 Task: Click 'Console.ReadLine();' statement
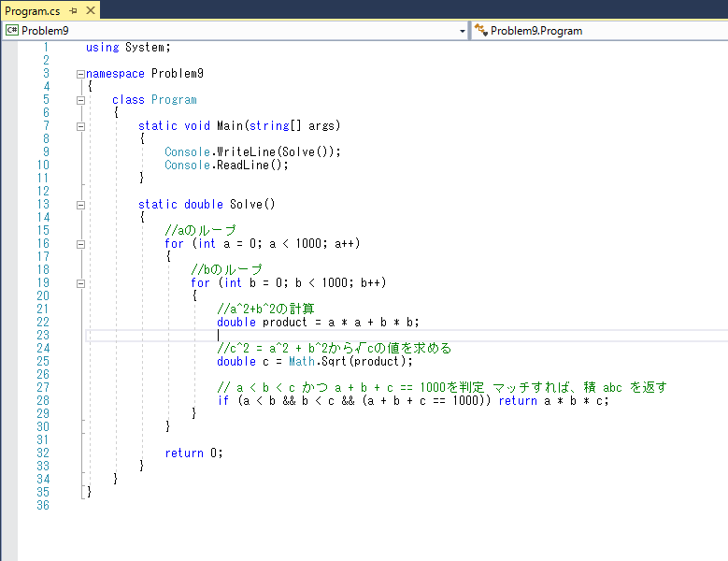click(226, 165)
